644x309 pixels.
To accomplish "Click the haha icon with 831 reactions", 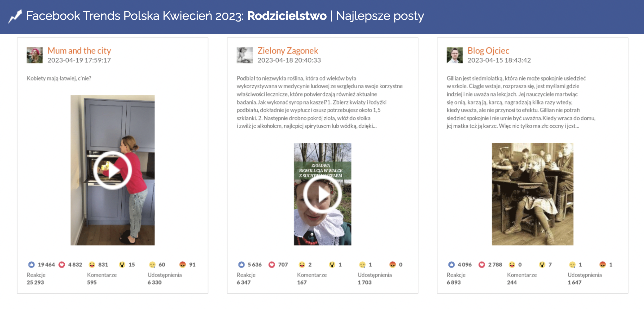I will point(92,265).
